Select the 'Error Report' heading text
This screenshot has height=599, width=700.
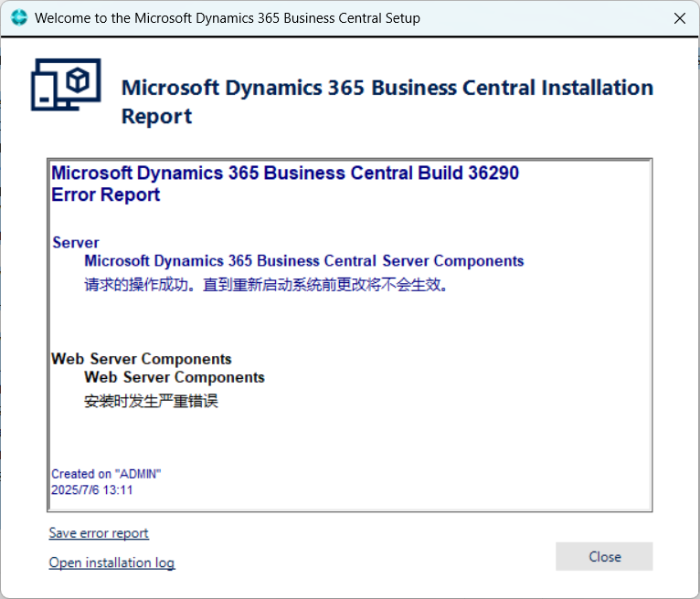105,194
